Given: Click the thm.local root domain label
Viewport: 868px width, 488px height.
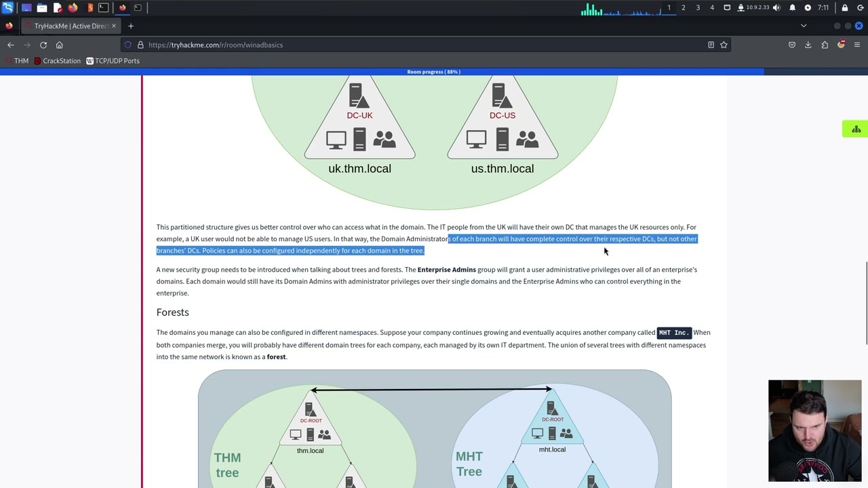Looking at the screenshot, I should tap(310, 451).
